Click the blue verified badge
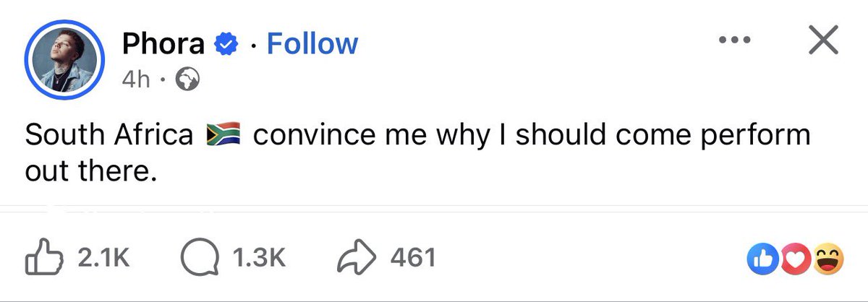This screenshot has width=868, height=302. tap(226, 46)
